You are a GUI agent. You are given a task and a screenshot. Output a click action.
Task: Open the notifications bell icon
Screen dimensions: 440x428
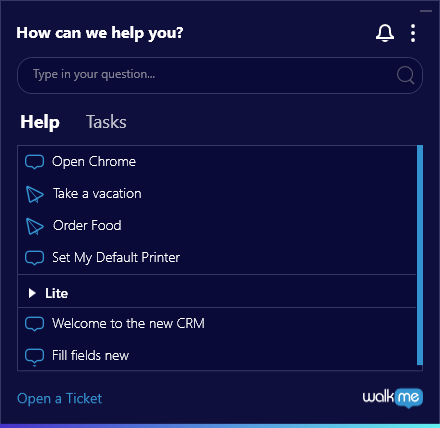click(385, 33)
